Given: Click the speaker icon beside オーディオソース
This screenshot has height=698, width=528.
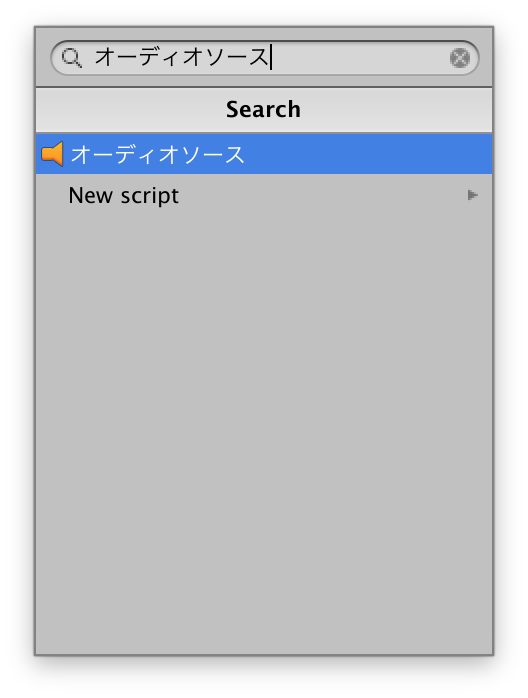Looking at the screenshot, I should [x=53, y=154].
